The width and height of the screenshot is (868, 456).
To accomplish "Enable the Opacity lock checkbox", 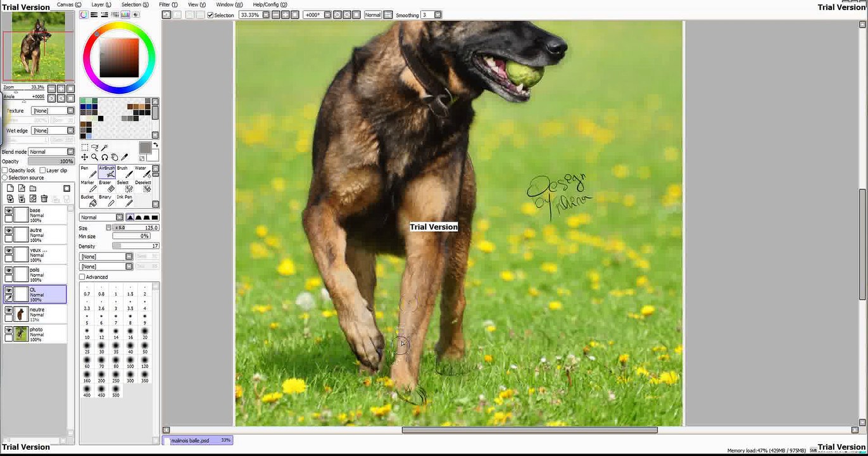I will tap(5, 170).
